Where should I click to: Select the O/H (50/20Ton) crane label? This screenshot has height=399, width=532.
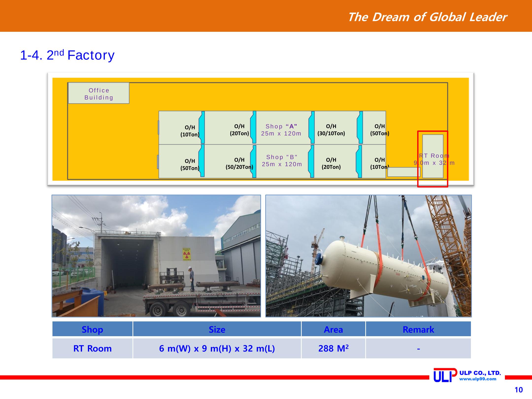[239, 164]
